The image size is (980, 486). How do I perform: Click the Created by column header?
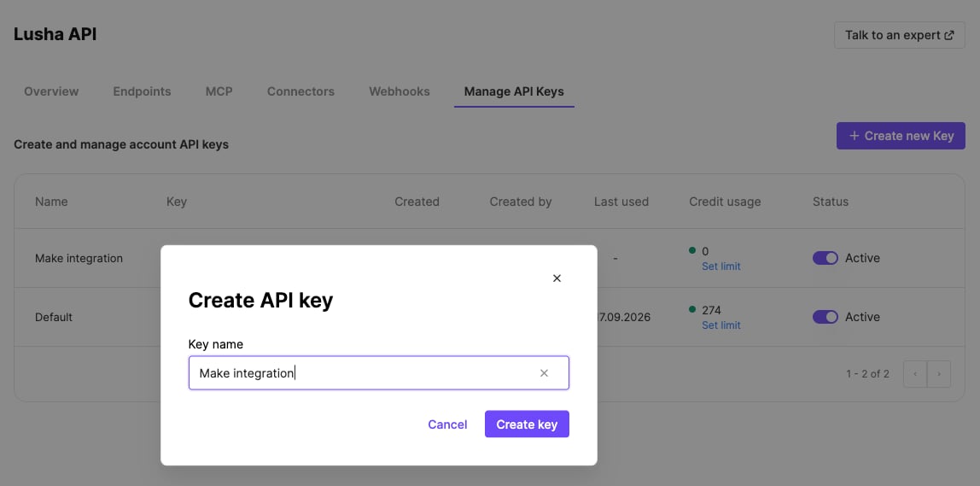521,202
